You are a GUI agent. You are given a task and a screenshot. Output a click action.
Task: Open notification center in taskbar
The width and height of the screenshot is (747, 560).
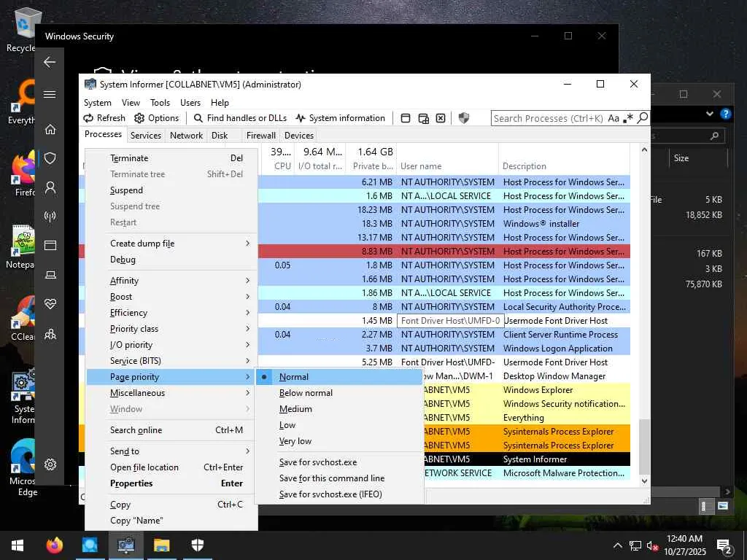(x=724, y=546)
